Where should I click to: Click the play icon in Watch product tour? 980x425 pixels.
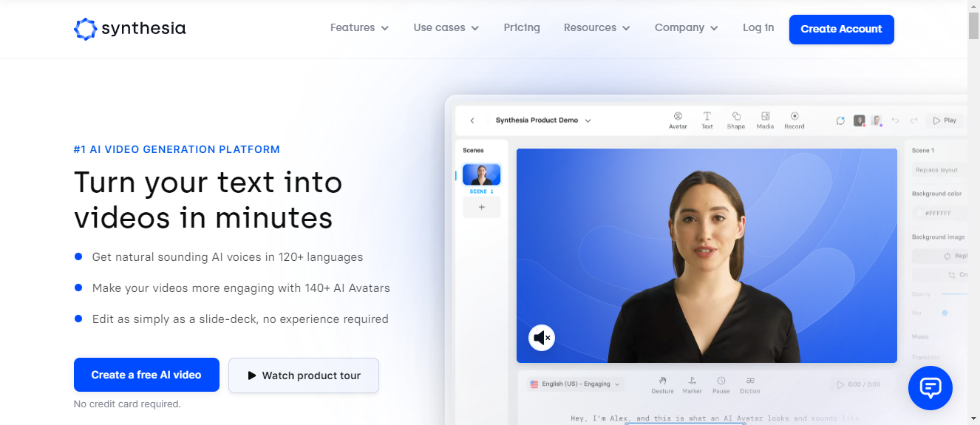tap(252, 375)
